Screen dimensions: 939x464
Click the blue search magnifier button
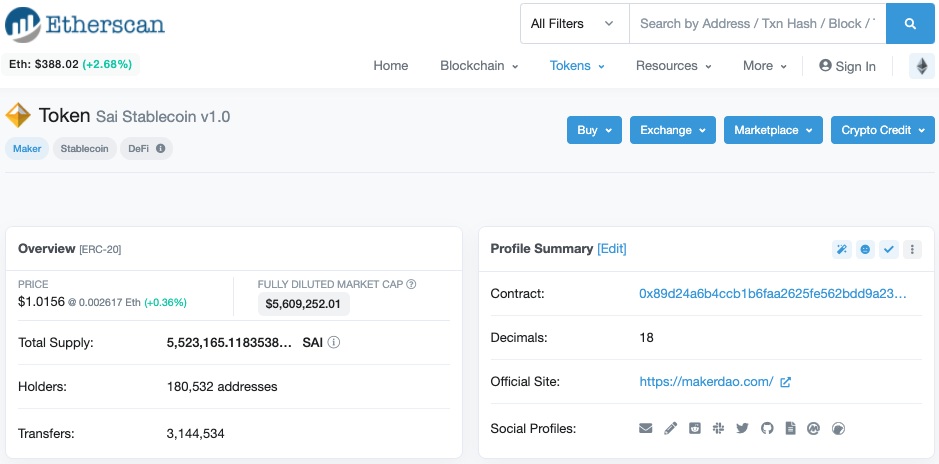point(910,24)
